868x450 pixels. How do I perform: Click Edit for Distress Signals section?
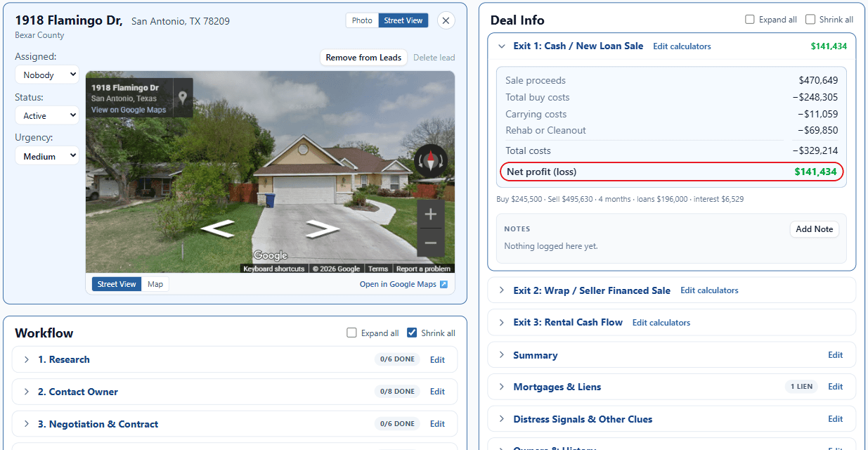click(835, 419)
